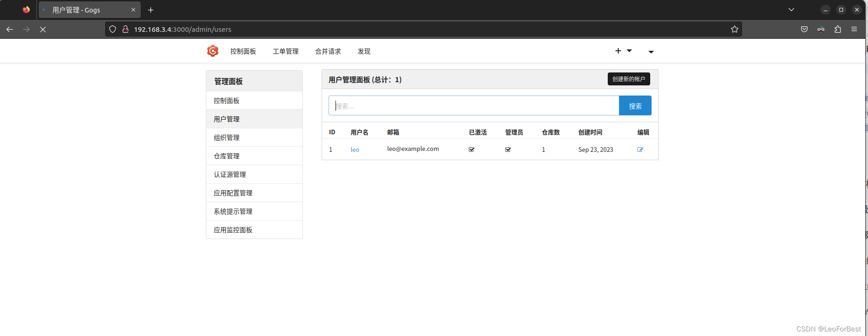Open the plus create-new dropdown
868x336 pixels.
(623, 51)
